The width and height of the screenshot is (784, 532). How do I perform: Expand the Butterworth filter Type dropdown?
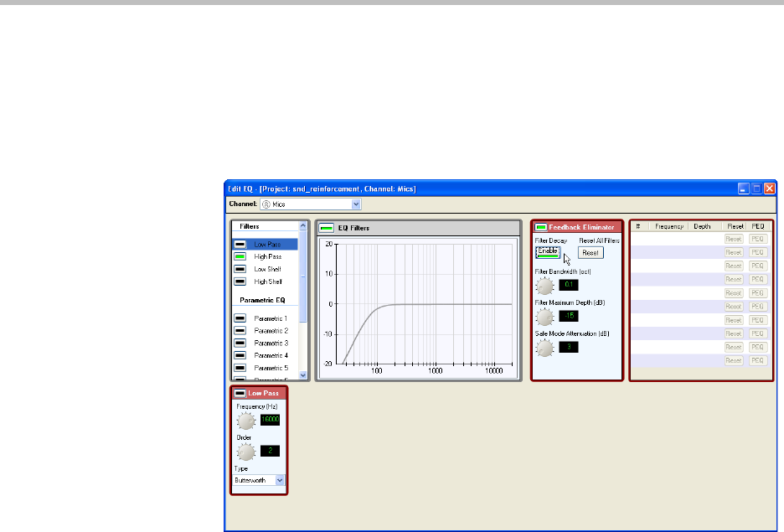coord(280,481)
